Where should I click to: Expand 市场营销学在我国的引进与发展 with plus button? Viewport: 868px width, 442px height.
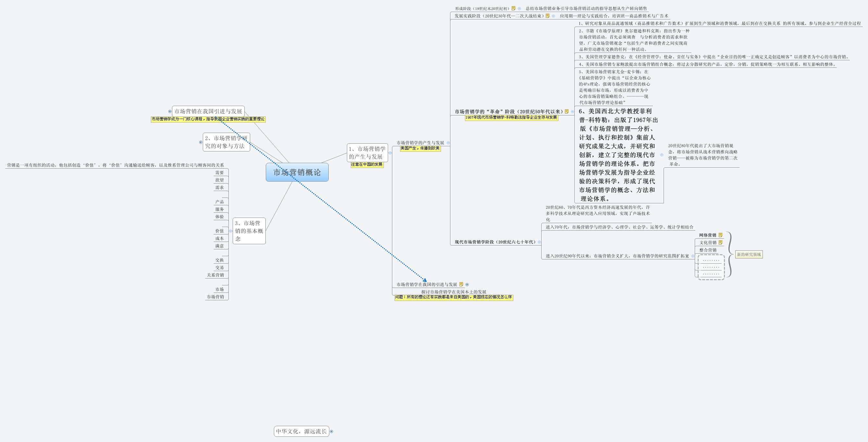(x=467, y=284)
